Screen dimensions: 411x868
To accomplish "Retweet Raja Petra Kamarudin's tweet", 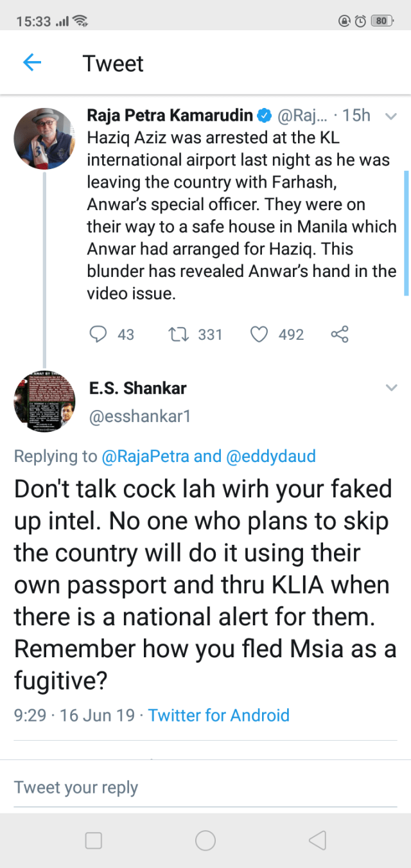I will (x=175, y=334).
